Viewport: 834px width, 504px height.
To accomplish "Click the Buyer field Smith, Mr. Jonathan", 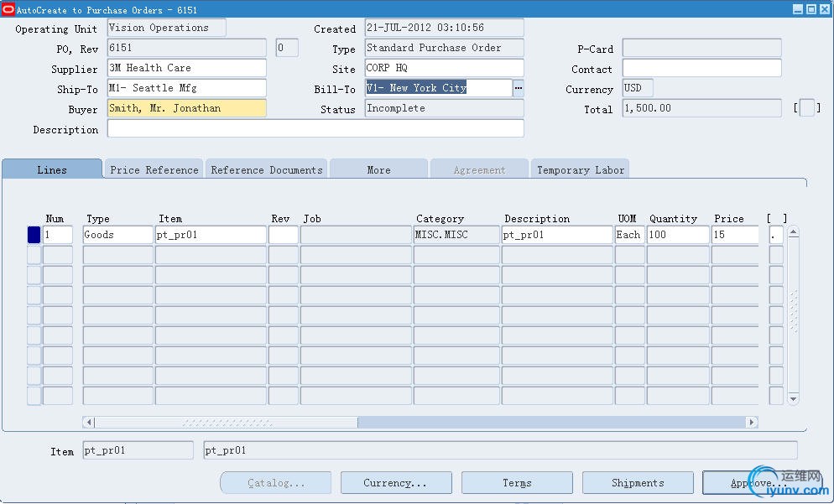I will (x=187, y=108).
